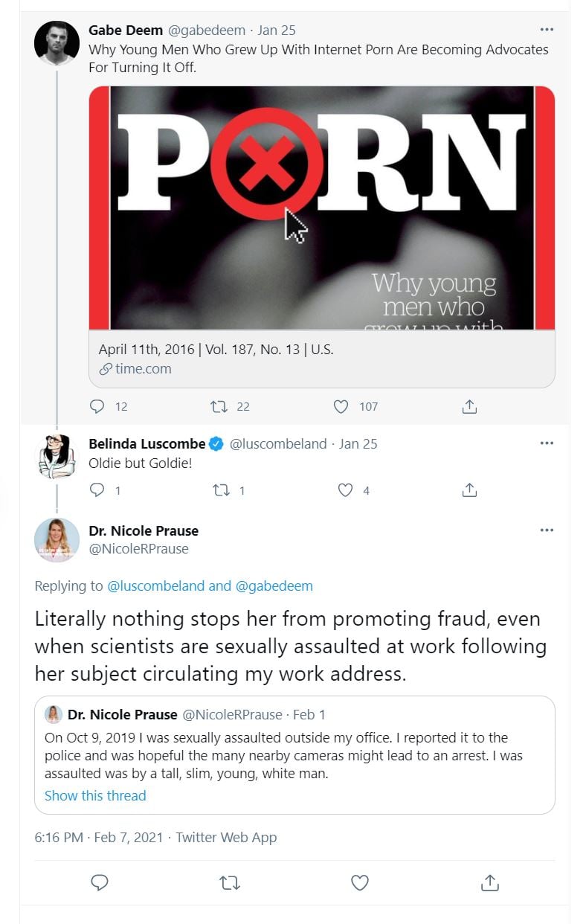Like Belinda Luscombe's tweet
The width and height of the screenshot is (586, 924).
pos(345,490)
